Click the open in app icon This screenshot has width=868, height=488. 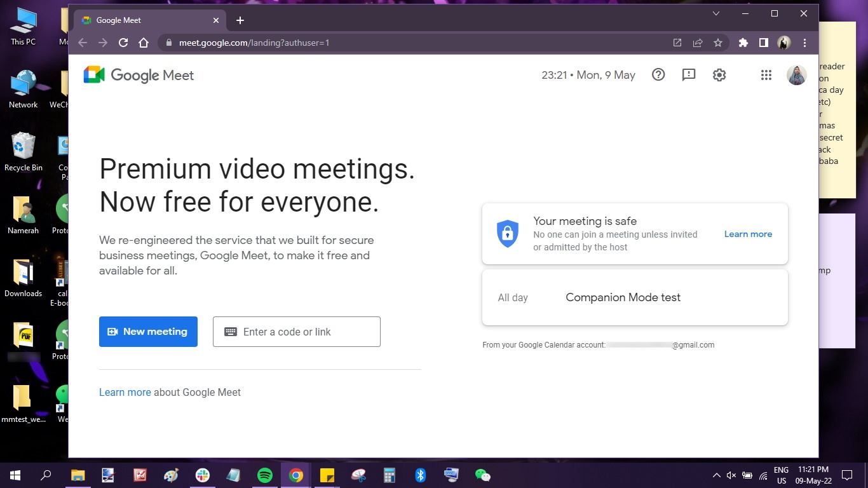(677, 43)
